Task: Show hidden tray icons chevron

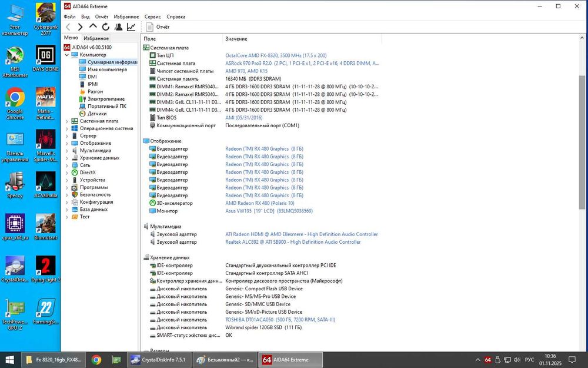Action: pos(477,360)
